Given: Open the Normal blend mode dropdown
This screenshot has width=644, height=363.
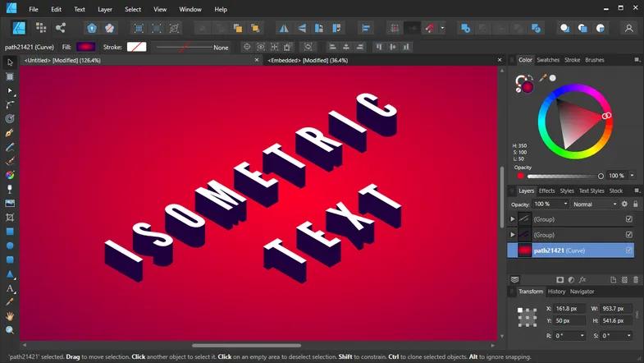Looking at the screenshot, I should 594,204.
